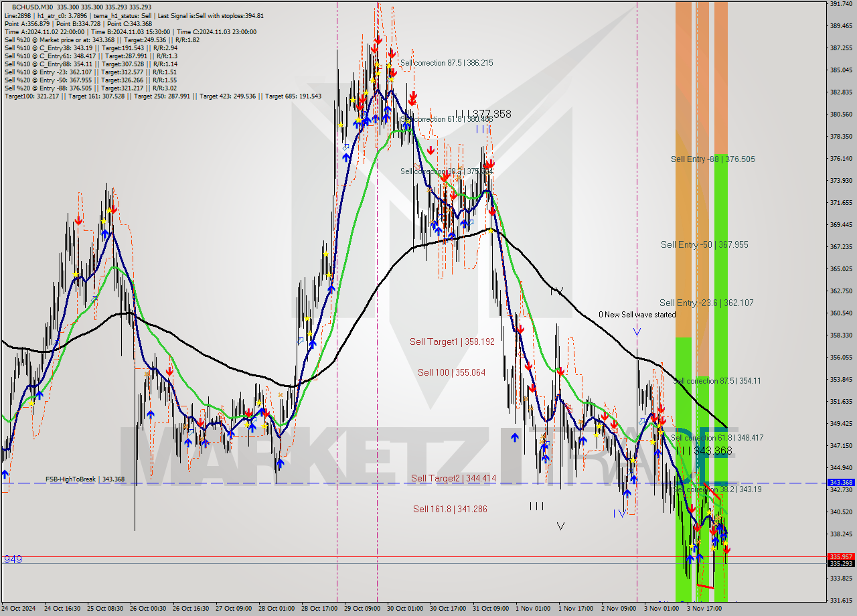Click the 331.615 price axis label
The height and width of the screenshot is (616, 857).
[841, 601]
